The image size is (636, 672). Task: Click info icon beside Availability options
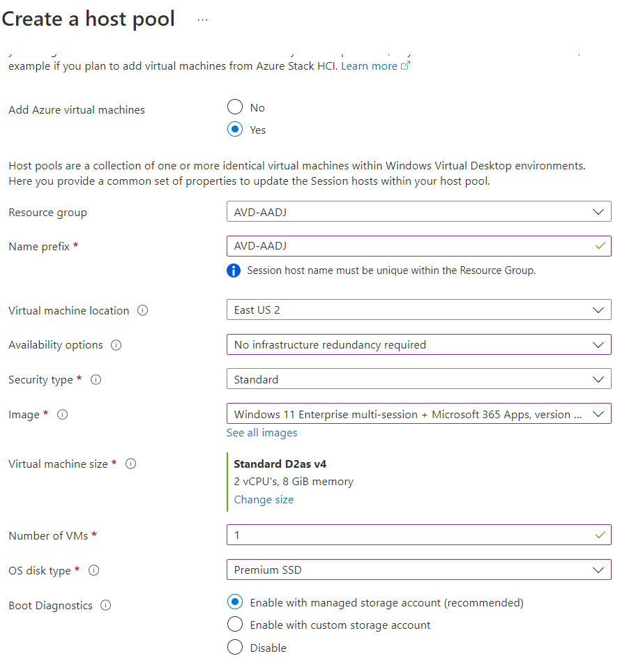116,345
